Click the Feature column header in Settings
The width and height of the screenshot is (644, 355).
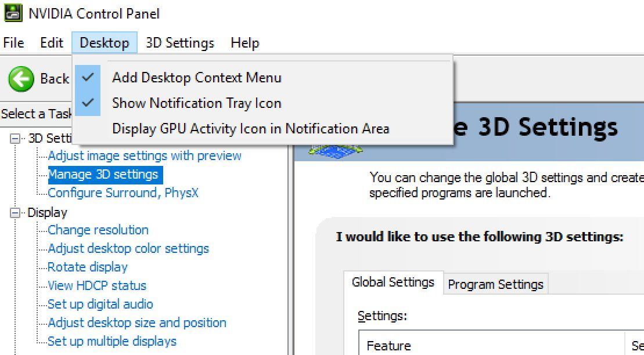[x=389, y=345]
